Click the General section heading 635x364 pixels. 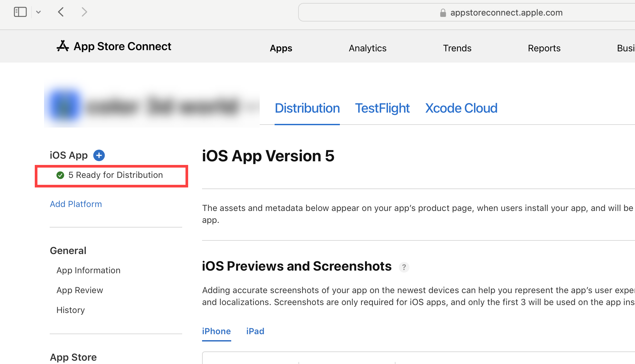[x=68, y=251]
